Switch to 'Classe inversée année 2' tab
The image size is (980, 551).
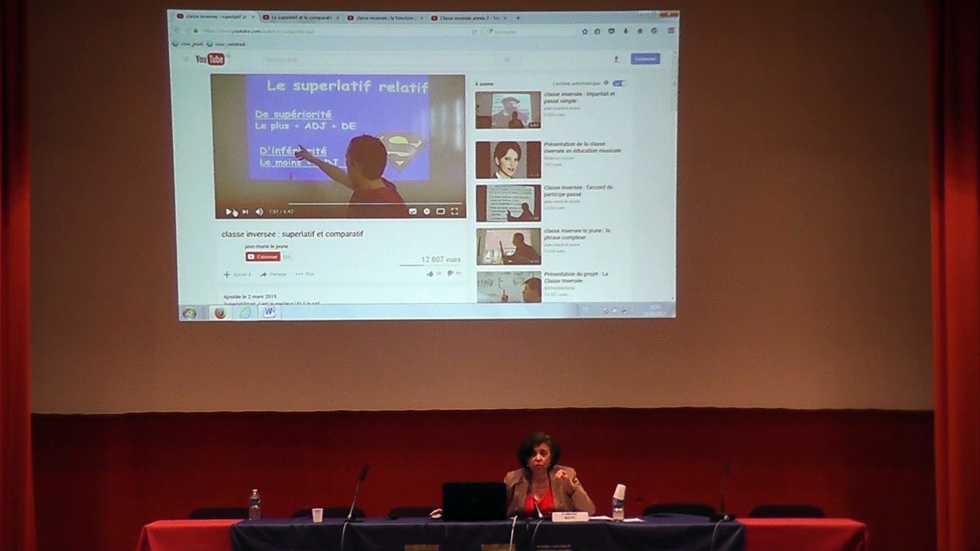[470, 17]
